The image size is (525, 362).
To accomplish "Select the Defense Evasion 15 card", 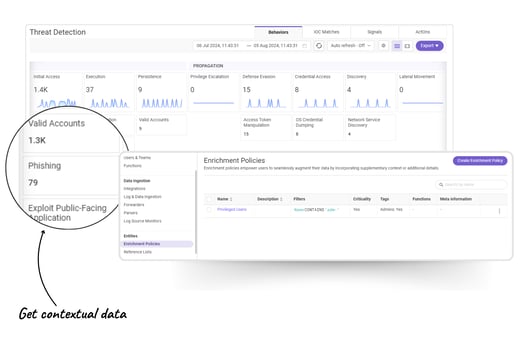I will pyautogui.click(x=265, y=91).
